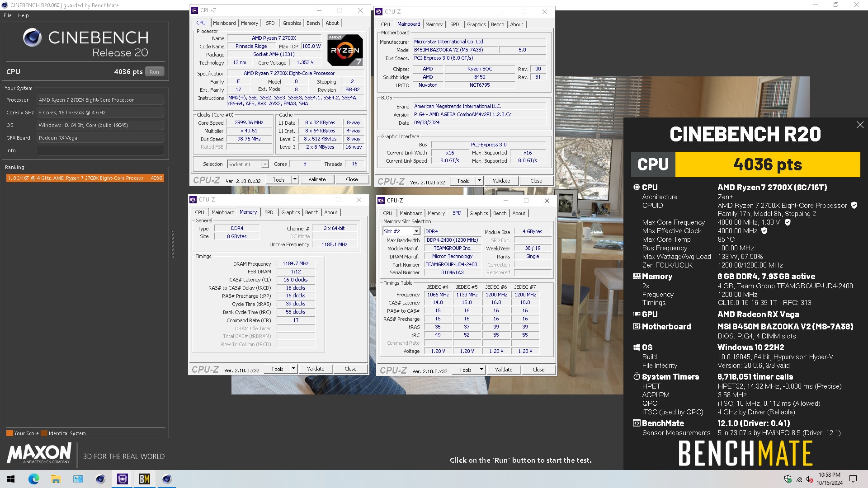This screenshot has height=488, width=868.
Task: Click the GPU card icon in BenchMate panel
Action: coord(637,314)
